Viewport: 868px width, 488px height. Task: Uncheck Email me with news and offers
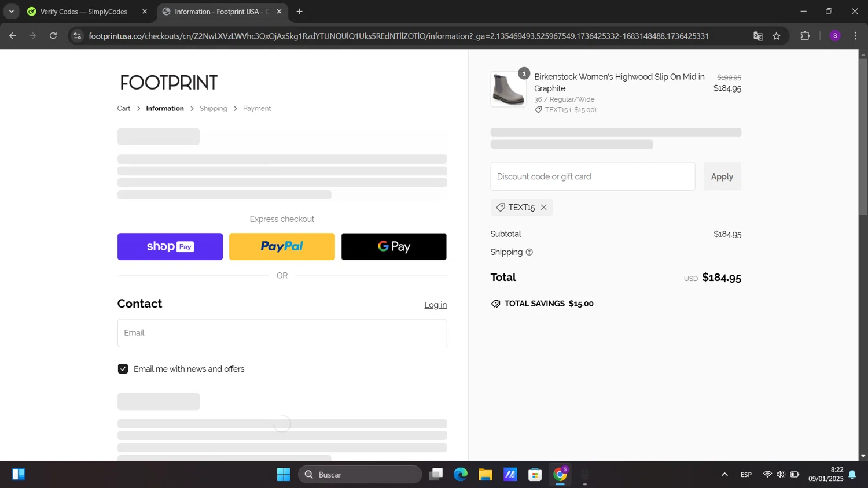click(x=123, y=369)
